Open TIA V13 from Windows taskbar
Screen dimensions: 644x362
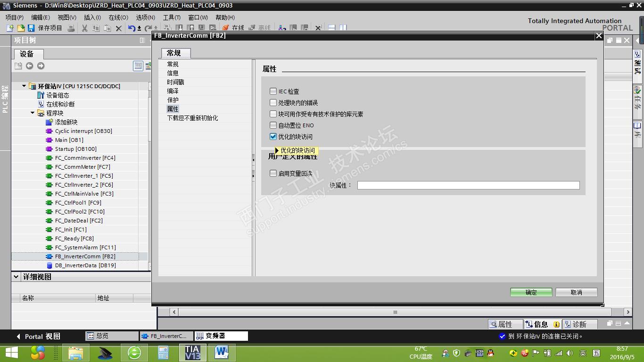pyautogui.click(x=192, y=353)
